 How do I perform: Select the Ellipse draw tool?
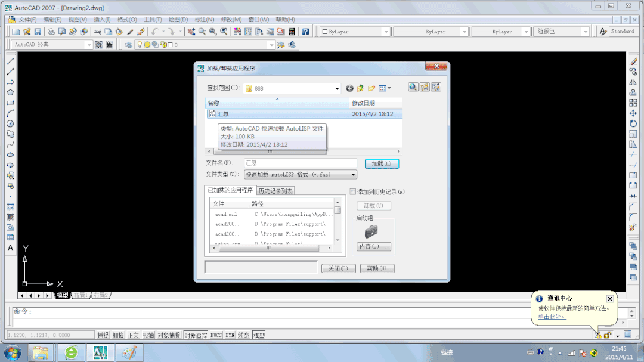10,155
